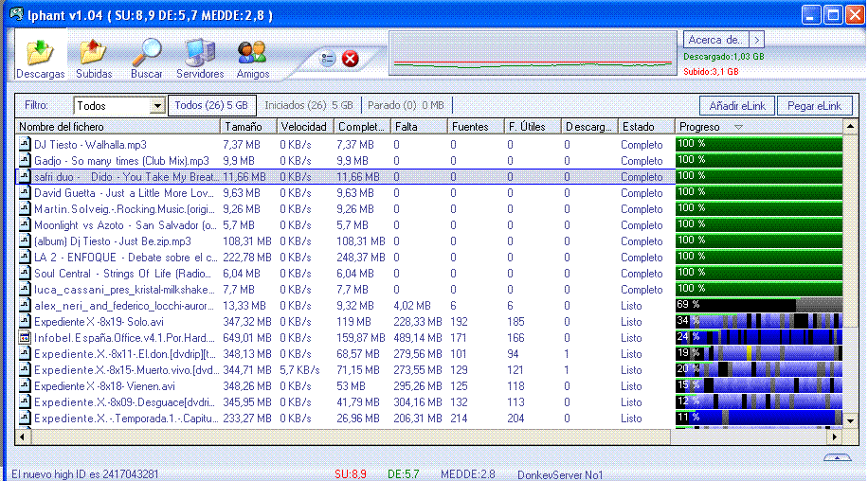Expand the Filtro dropdown list
The height and width of the screenshot is (481, 868).
pos(157,106)
